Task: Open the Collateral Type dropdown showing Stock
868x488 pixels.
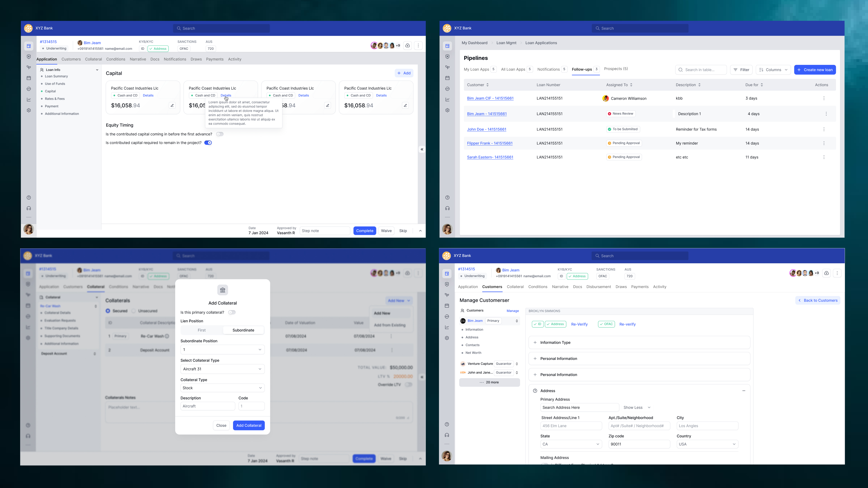Action: [x=222, y=388]
